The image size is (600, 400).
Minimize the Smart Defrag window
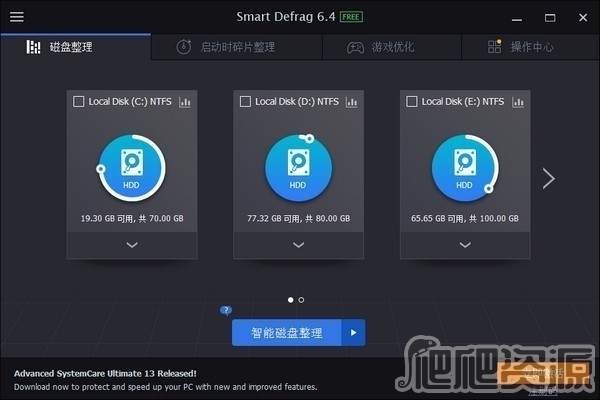[x=517, y=18]
